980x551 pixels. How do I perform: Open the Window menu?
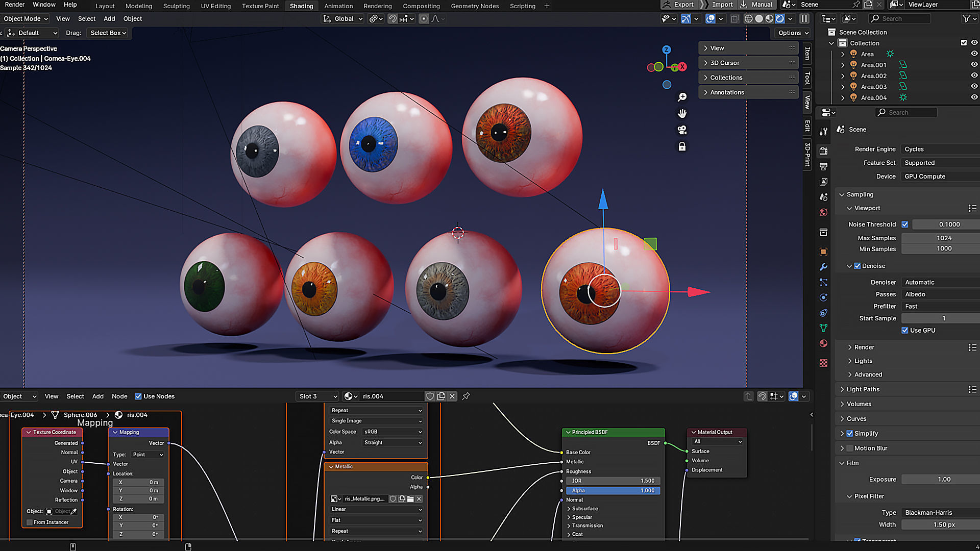click(44, 5)
